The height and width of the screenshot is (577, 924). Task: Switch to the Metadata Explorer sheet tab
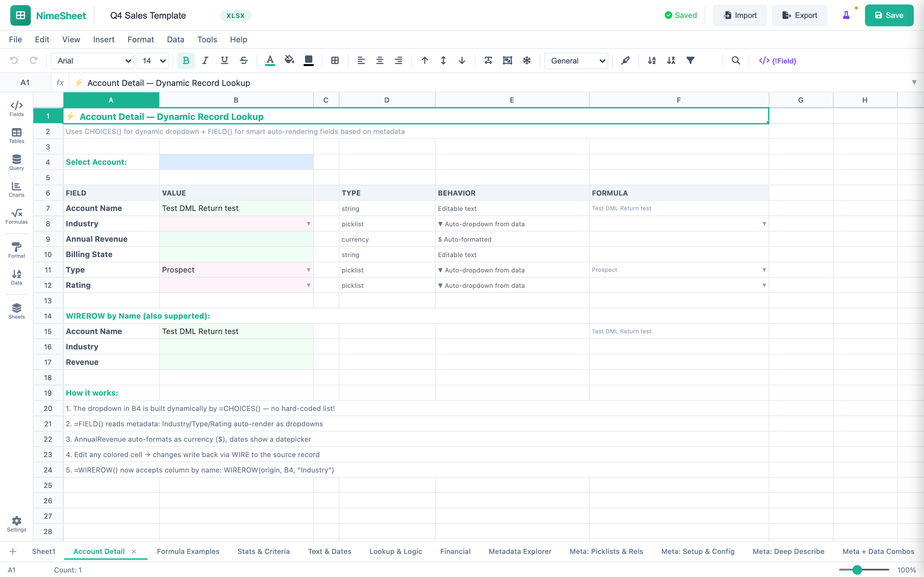[520, 551]
